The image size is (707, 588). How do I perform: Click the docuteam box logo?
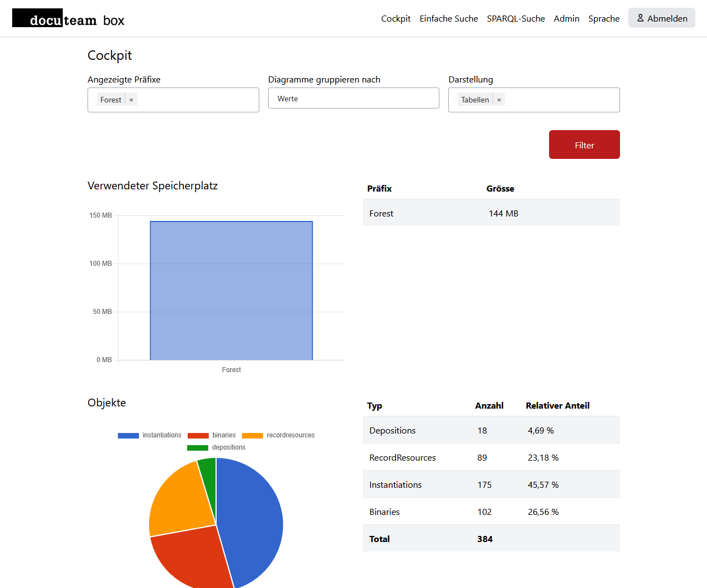tap(68, 19)
